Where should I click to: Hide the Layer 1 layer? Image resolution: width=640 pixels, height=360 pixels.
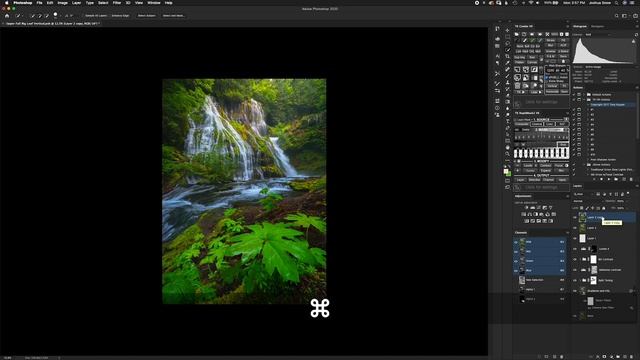pyautogui.click(x=575, y=238)
